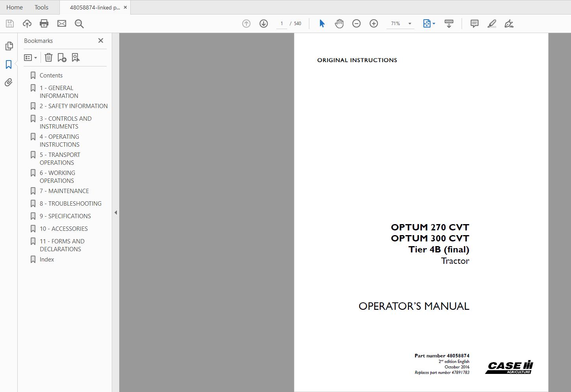This screenshot has height=392, width=571.
Task: Send file by email envelope icon
Action: 62,24
